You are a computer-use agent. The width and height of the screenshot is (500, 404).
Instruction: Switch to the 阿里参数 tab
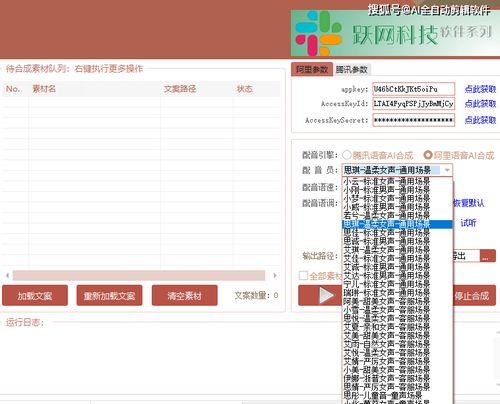coord(312,69)
